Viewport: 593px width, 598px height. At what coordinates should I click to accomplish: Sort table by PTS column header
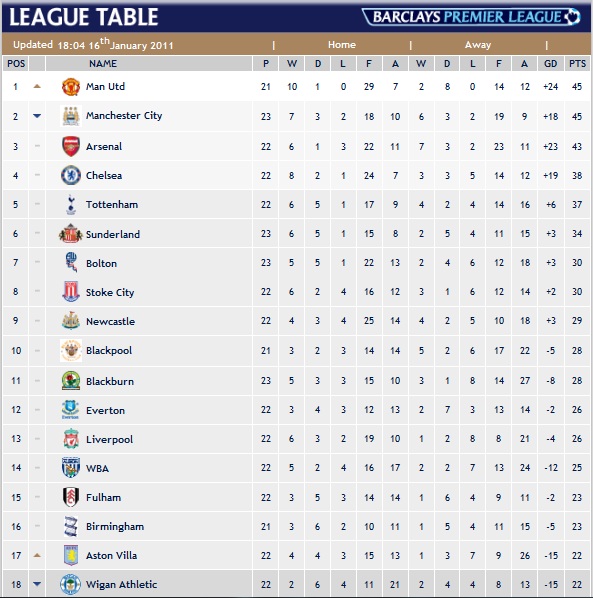click(x=577, y=64)
